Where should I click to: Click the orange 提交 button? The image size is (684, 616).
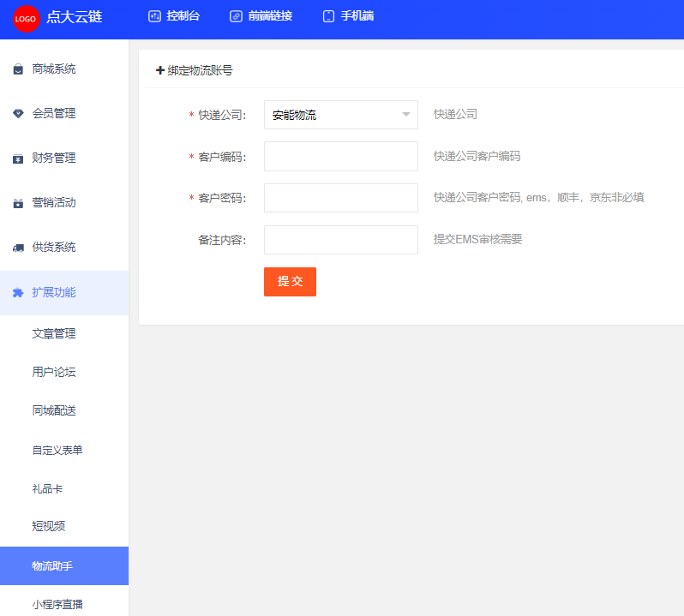290,282
